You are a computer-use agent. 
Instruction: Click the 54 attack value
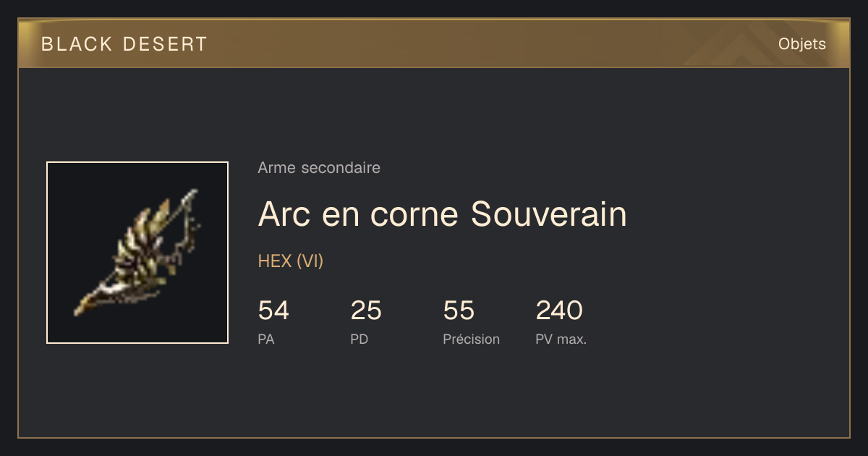(273, 311)
